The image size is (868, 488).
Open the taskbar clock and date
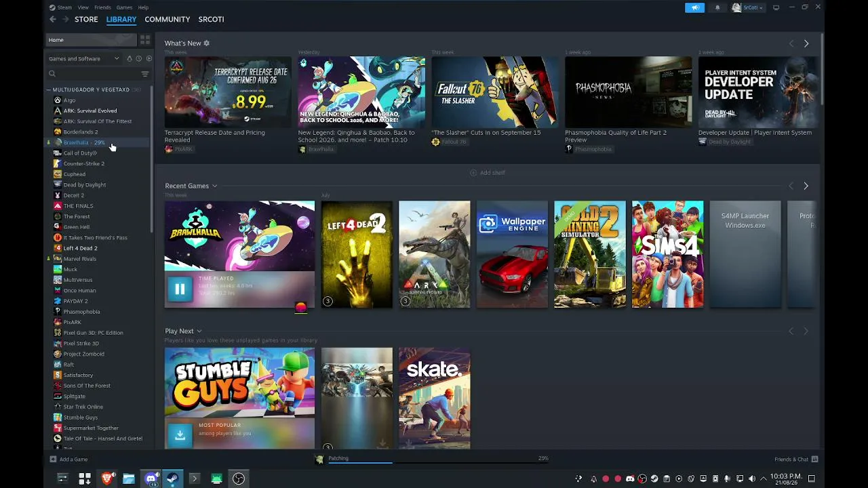(785, 479)
